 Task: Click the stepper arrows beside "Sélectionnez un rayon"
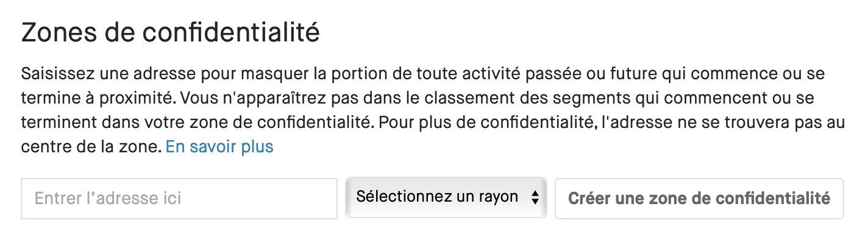[x=535, y=197]
